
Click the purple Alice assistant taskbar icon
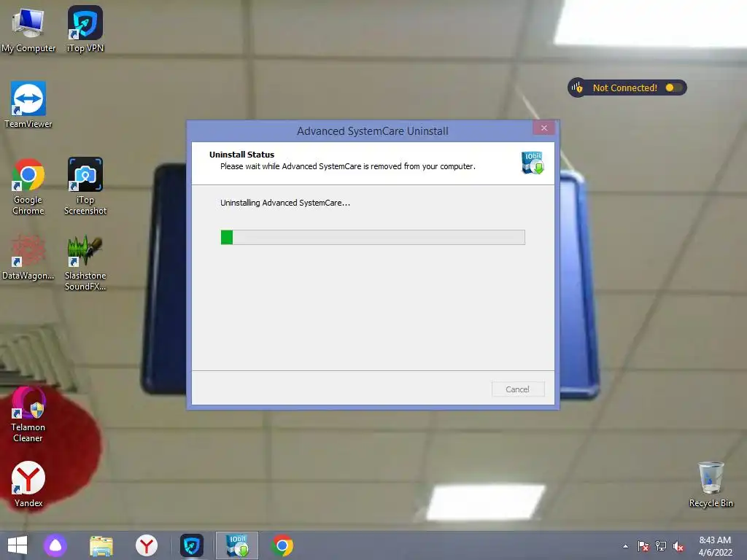click(x=55, y=545)
